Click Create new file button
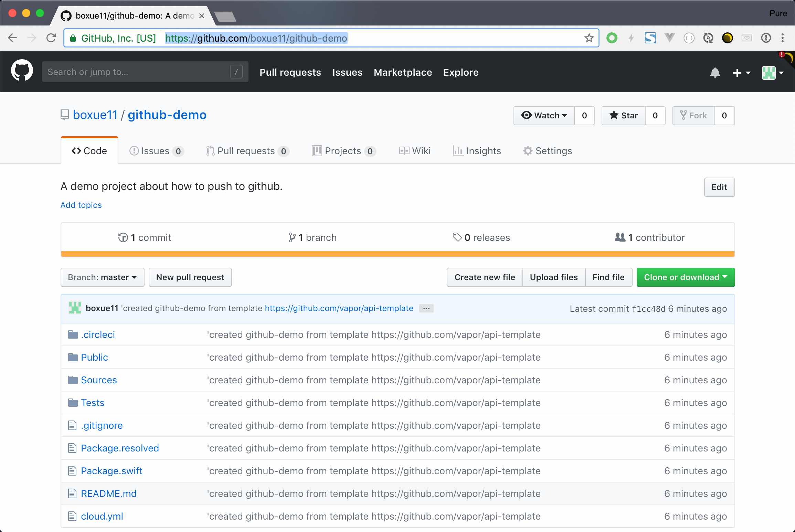This screenshot has width=795, height=532. 485,277
